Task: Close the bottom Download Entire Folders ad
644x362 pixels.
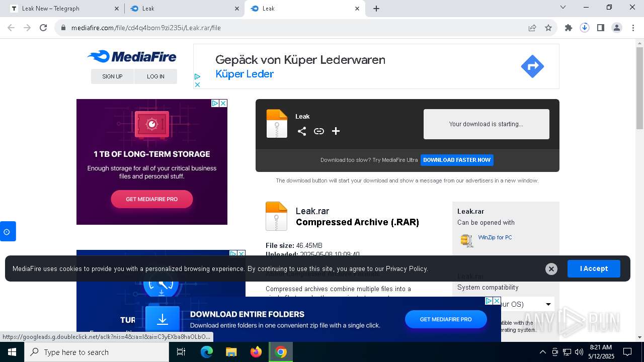Action: [497, 301]
